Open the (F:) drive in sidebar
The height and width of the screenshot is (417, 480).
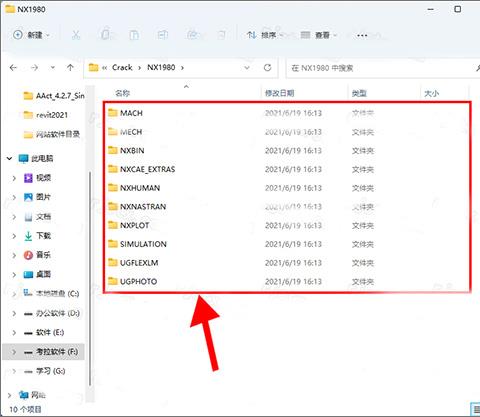[51, 352]
